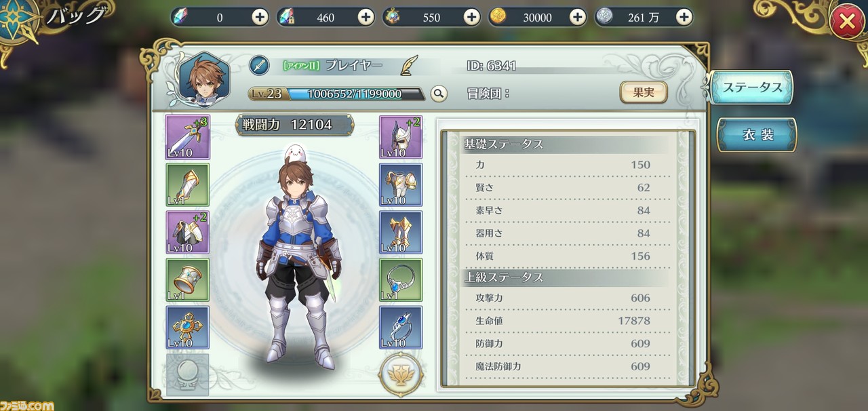Open the helmet equipment slot

(401, 137)
